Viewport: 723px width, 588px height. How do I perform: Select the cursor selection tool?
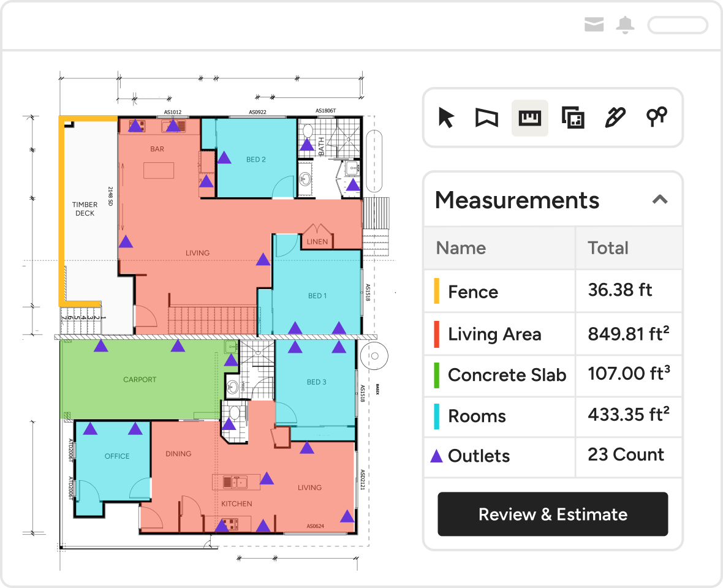445,118
